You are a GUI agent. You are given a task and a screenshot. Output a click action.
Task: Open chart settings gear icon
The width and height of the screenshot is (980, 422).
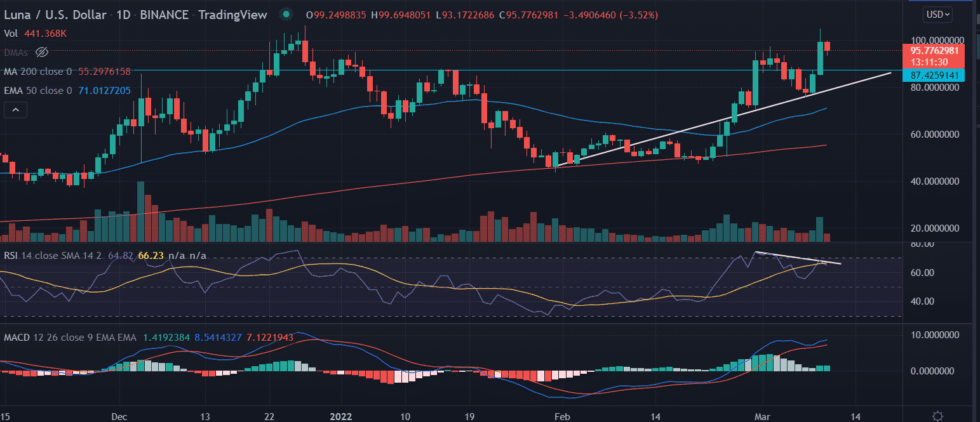[937, 416]
